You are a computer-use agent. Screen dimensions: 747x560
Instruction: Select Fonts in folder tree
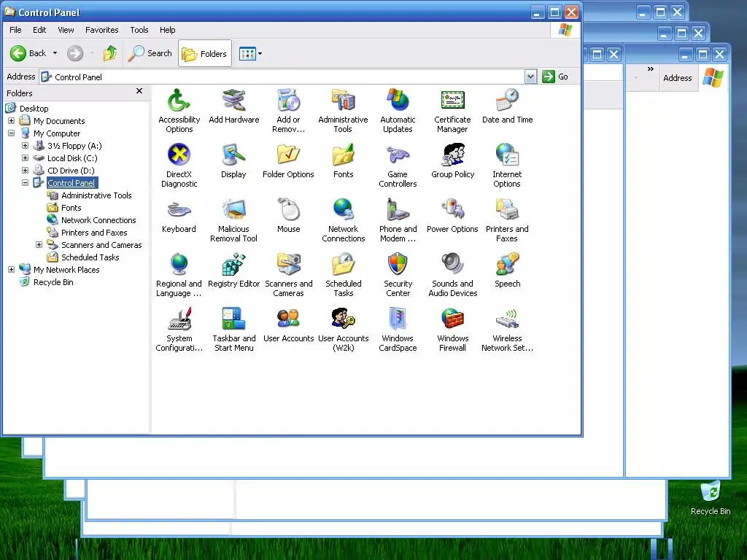pyautogui.click(x=71, y=208)
